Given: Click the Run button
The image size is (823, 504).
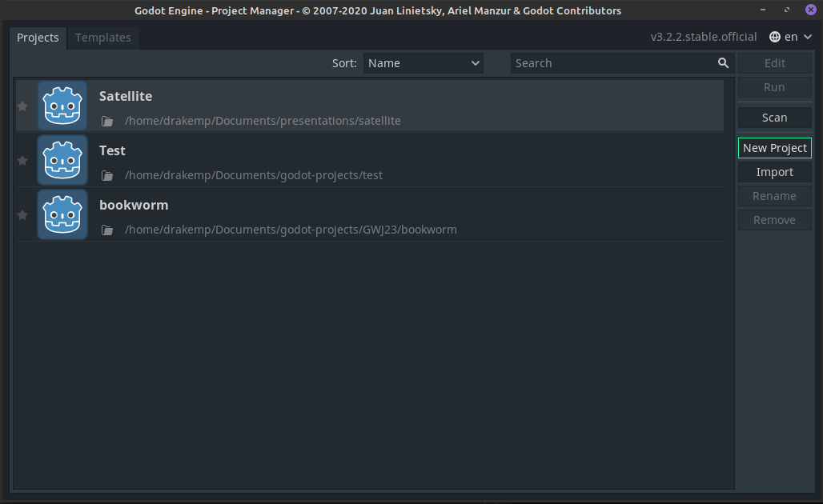Looking at the screenshot, I should (x=775, y=87).
